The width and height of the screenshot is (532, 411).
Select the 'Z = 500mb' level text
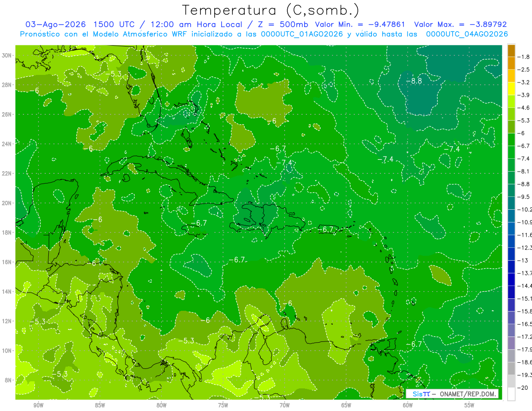[x=281, y=24]
